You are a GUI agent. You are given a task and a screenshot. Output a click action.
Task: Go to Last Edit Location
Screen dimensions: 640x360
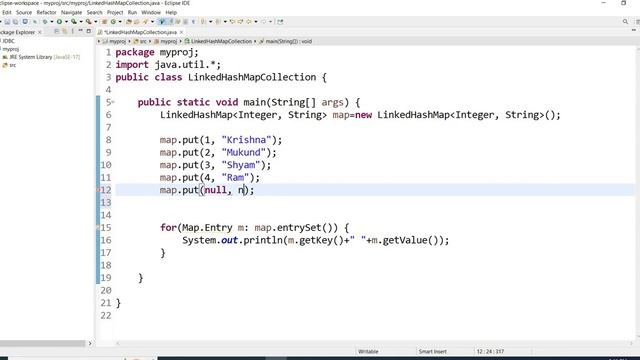click(232, 22)
